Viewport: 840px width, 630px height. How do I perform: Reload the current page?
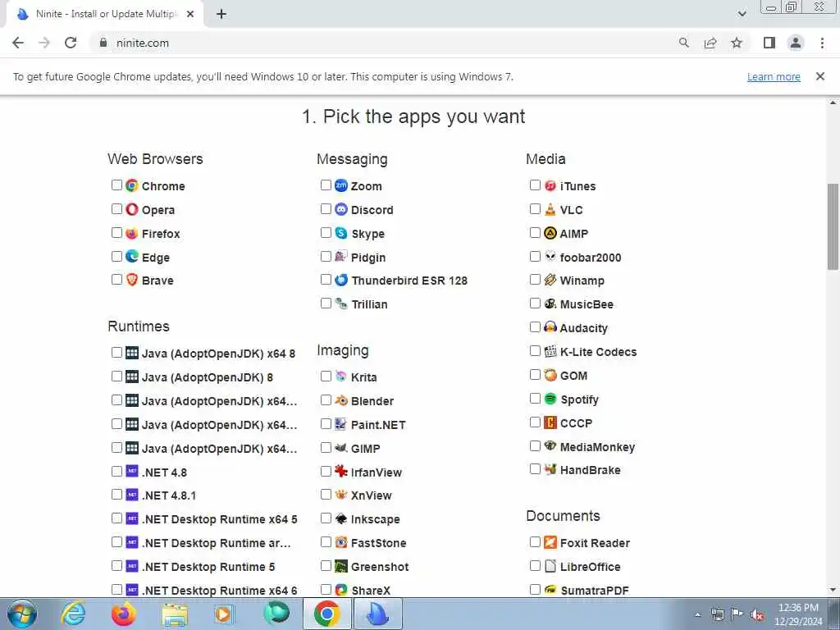(x=71, y=43)
